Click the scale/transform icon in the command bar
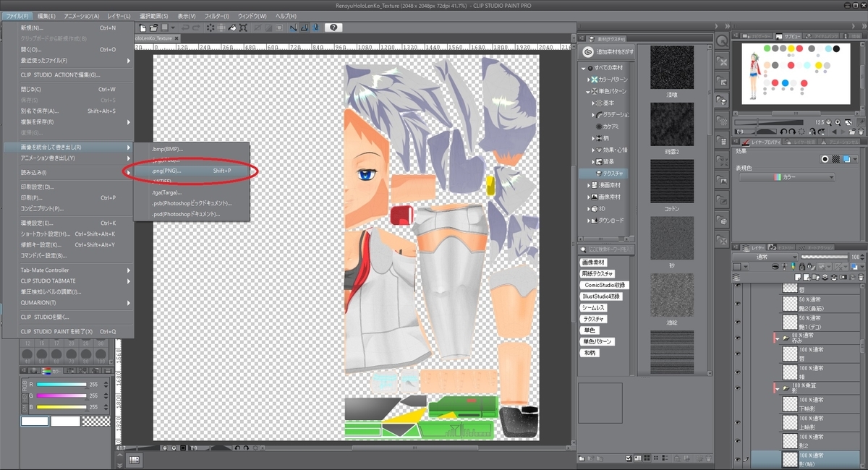The image size is (868, 470). pyautogui.click(x=243, y=27)
